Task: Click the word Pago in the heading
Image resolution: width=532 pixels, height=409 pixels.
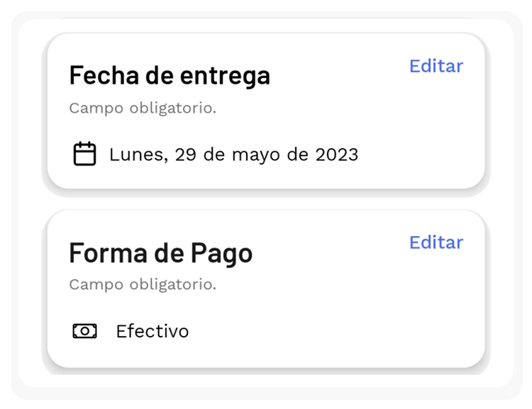Action: tap(221, 253)
